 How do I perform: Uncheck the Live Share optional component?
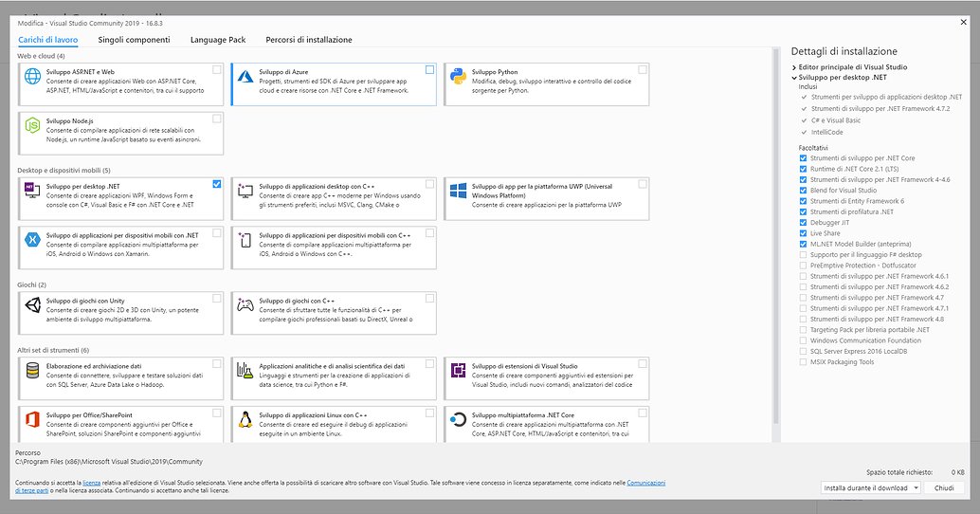tap(804, 233)
